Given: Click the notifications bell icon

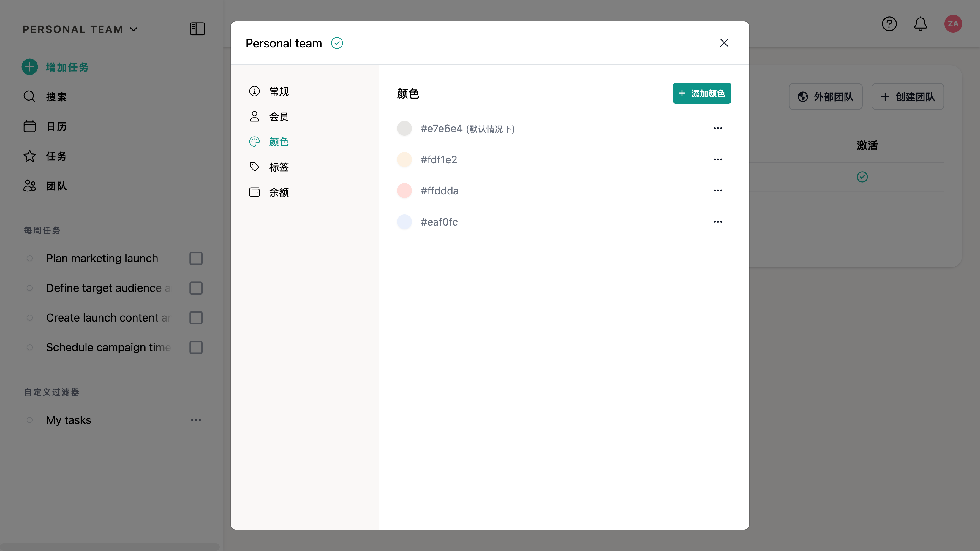Looking at the screenshot, I should pos(920,24).
